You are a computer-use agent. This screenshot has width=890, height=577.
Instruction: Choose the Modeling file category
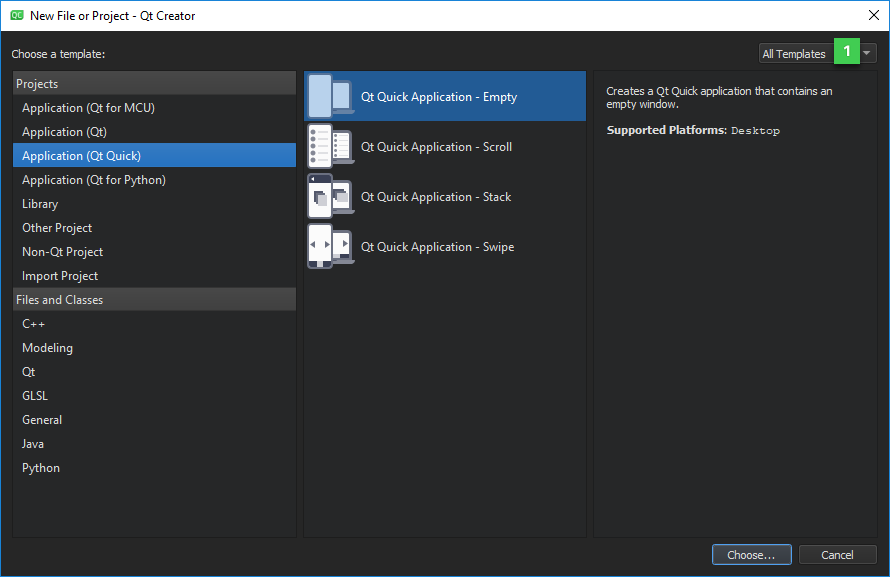[47, 348]
